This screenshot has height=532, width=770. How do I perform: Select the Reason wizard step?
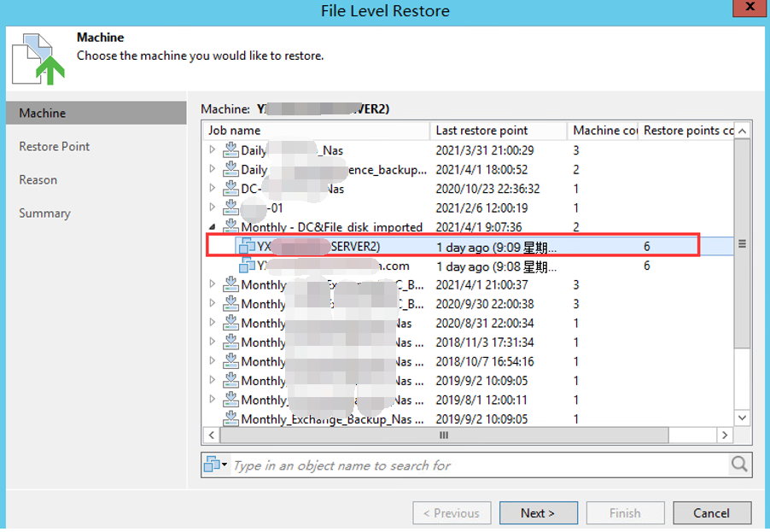click(38, 180)
